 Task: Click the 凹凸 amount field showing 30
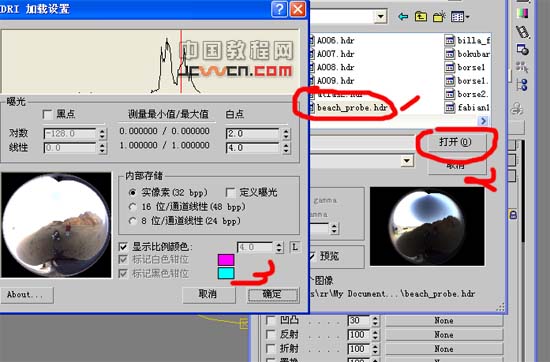pos(359,320)
